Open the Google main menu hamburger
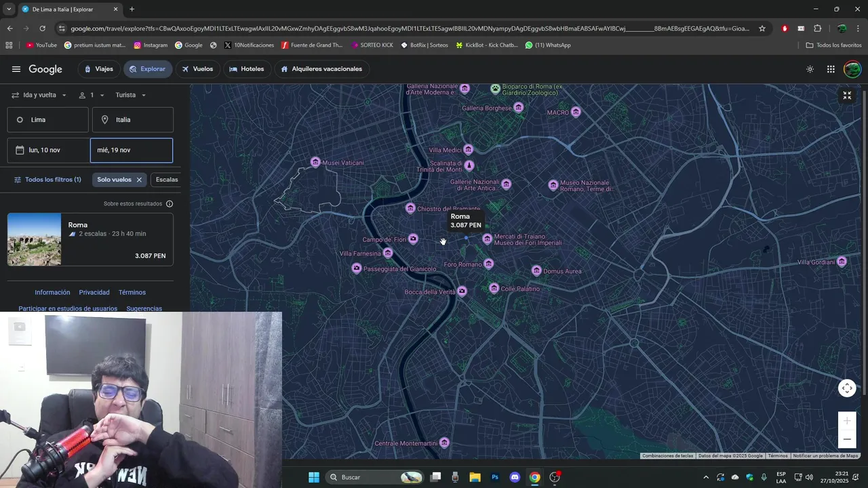 [x=16, y=69]
